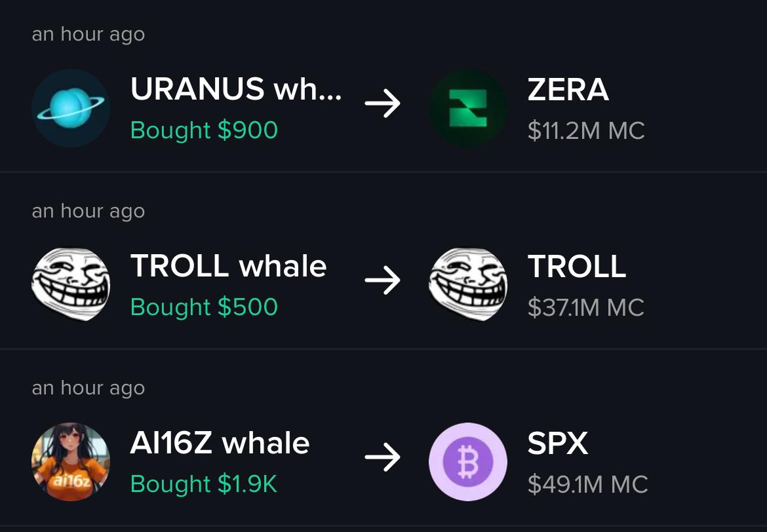The image size is (767, 532).
Task: Open the URANUS whale planet avatar
Action: click(71, 108)
